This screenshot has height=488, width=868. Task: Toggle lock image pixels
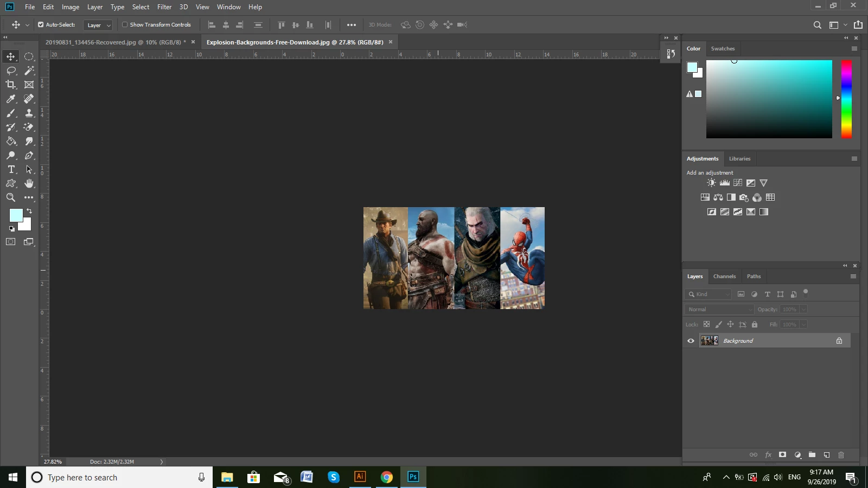coord(718,324)
